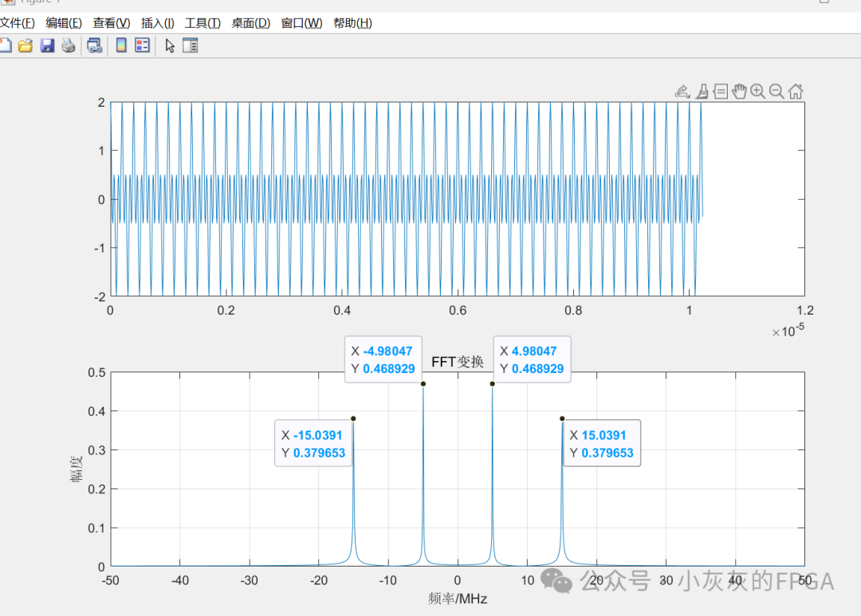
Task: Click the data point marker at -4.98047 MHz
Action: point(423,384)
